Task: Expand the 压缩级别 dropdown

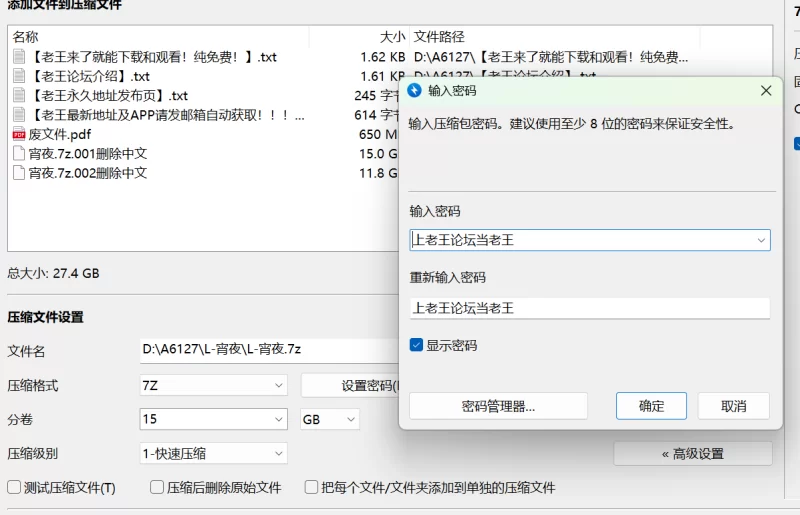Action: 213,453
